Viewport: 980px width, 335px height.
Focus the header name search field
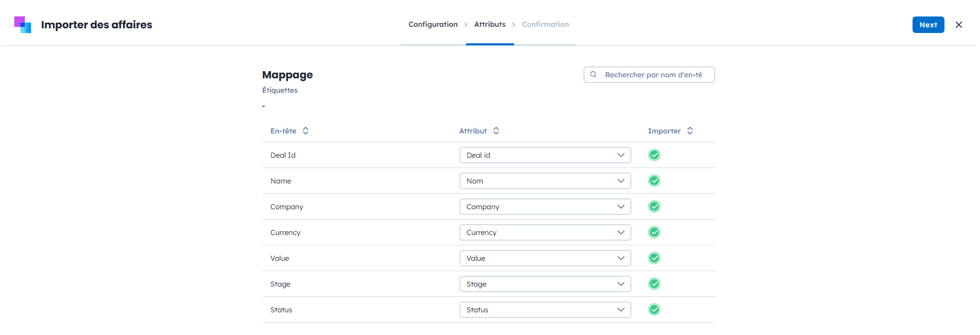654,75
